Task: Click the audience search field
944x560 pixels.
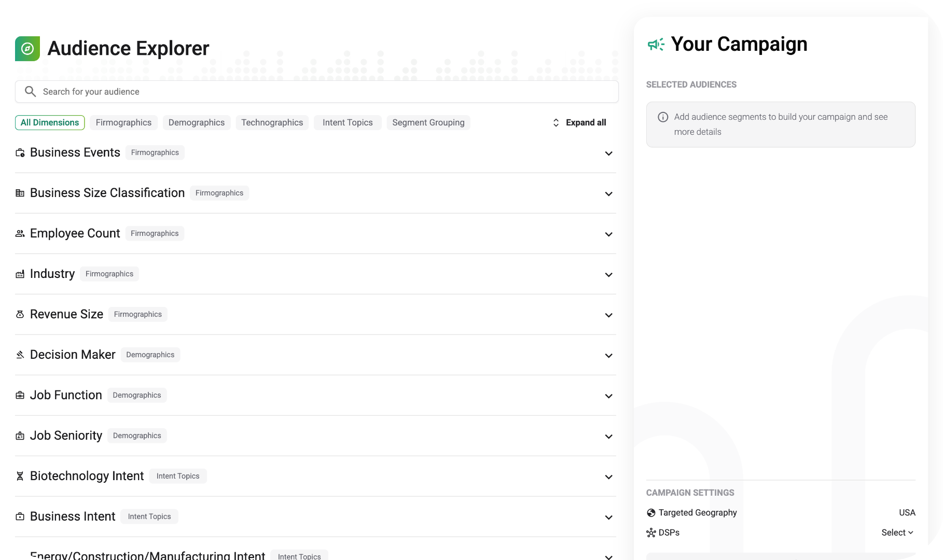Action: [316, 91]
